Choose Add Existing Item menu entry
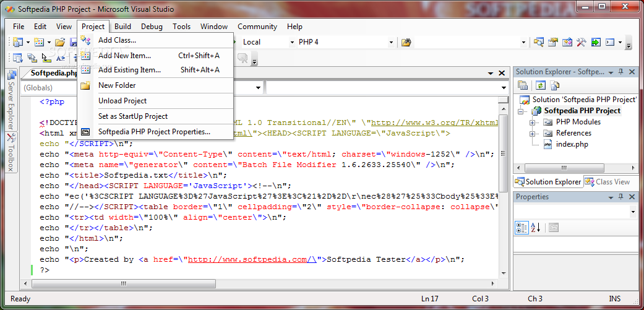The height and width of the screenshot is (310, 644). pos(155,70)
